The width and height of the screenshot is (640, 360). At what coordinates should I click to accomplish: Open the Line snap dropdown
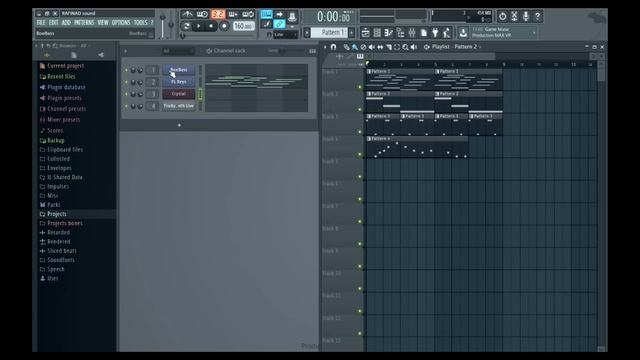tap(286, 35)
